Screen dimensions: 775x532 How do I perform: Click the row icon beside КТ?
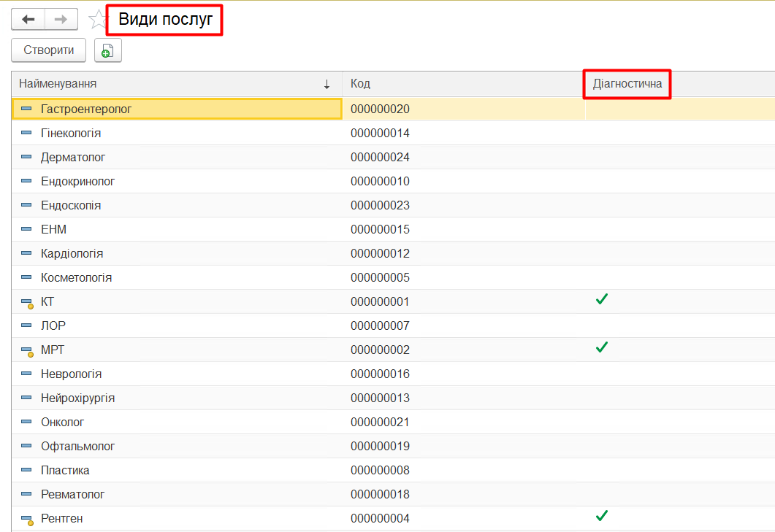point(27,302)
